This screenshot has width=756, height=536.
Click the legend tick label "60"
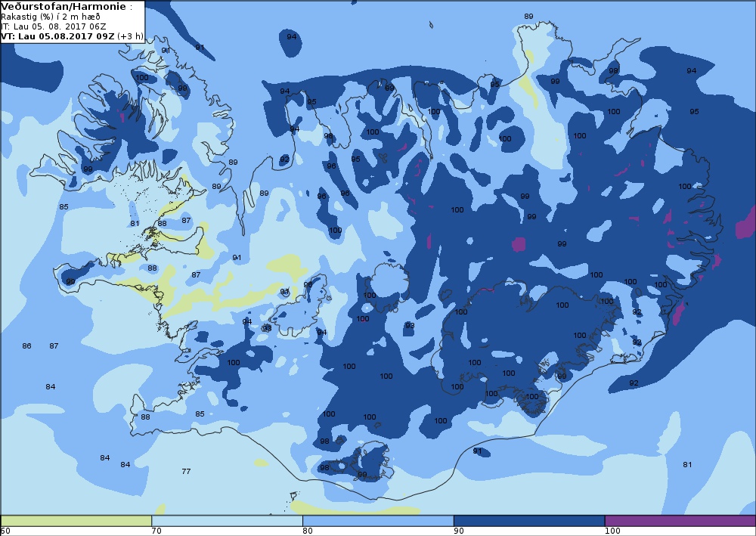click(6, 531)
